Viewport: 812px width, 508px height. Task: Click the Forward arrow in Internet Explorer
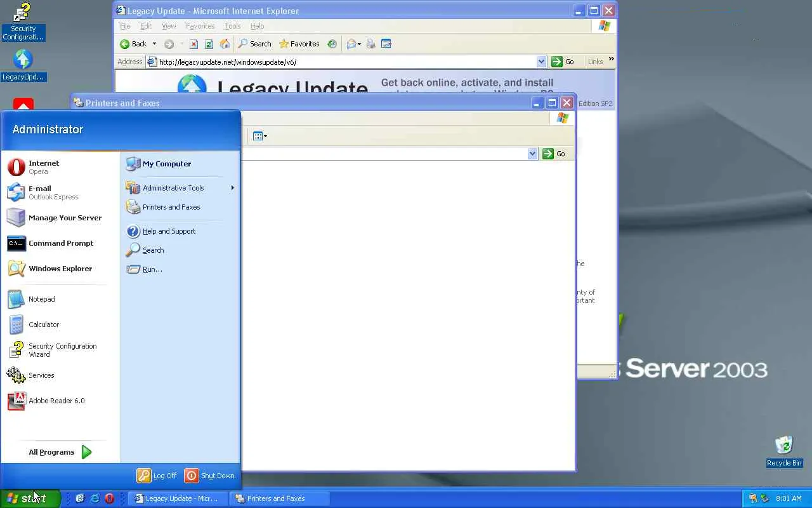click(x=169, y=44)
